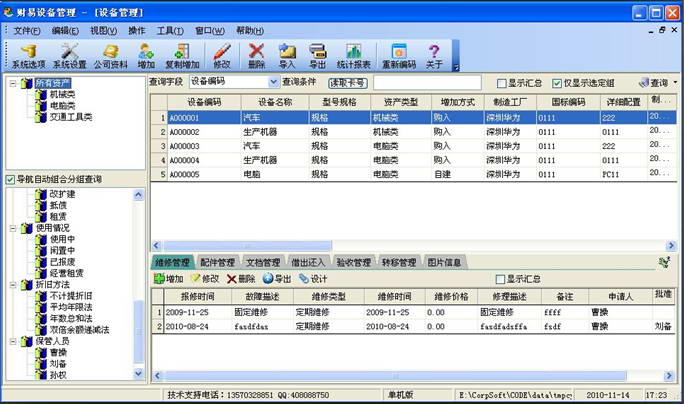Select the 电脑类 tree node
684x404 pixels.
(62, 106)
